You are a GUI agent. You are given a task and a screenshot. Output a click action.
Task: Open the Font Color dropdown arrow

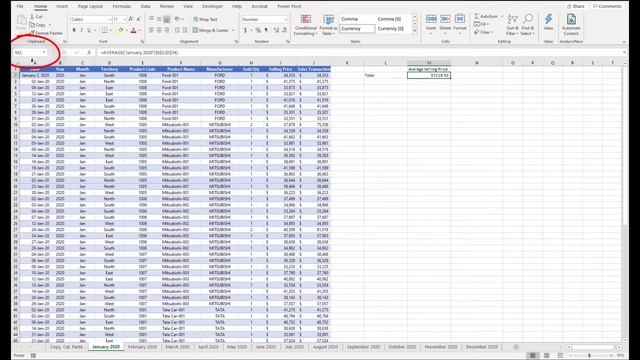click(139, 30)
